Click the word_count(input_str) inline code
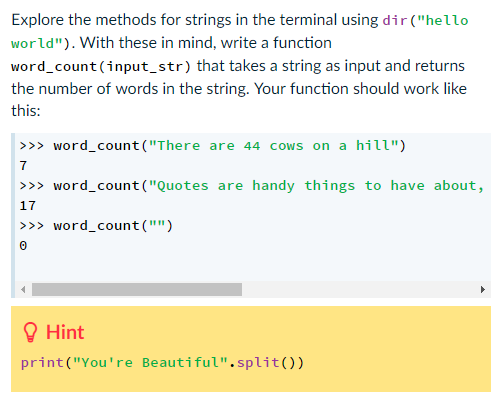This screenshot has width=504, height=400. click(x=101, y=66)
